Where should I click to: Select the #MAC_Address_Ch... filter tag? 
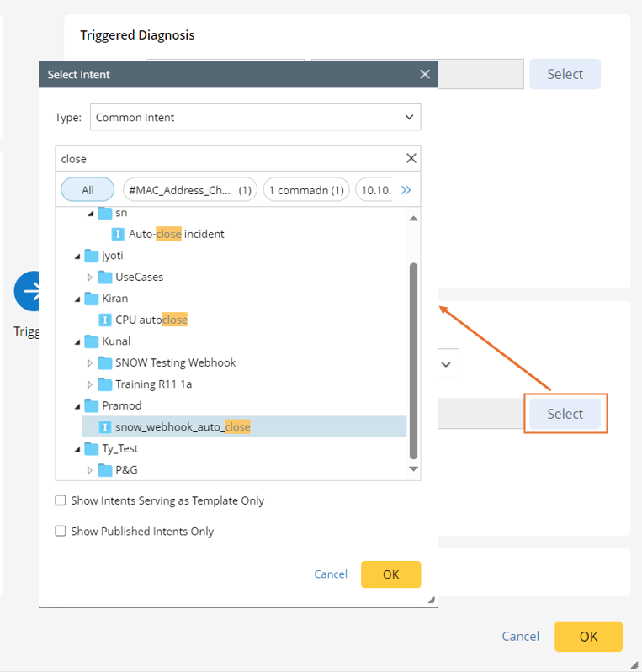[190, 190]
